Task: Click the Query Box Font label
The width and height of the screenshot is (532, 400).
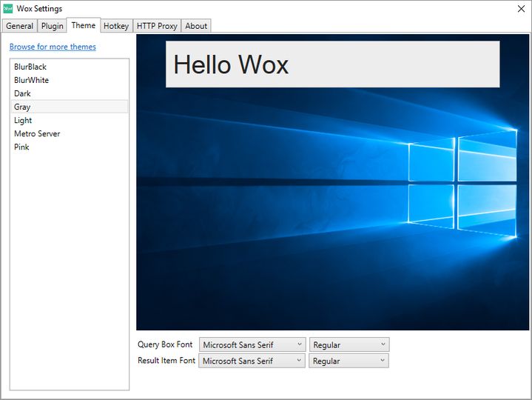Action: click(x=165, y=344)
